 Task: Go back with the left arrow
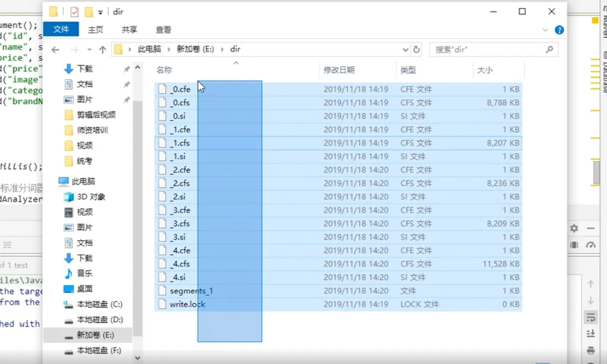56,50
